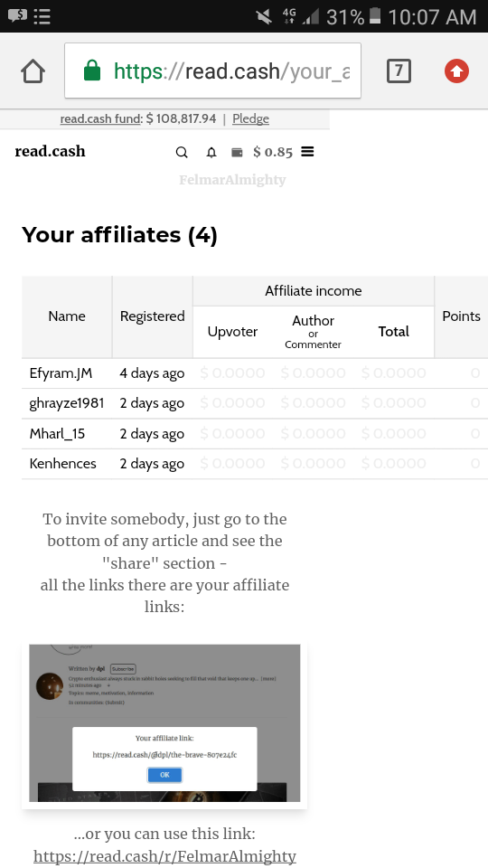This screenshot has width=488, height=868.
Task: Open the hamburger menu icon
Action: pyautogui.click(x=307, y=152)
